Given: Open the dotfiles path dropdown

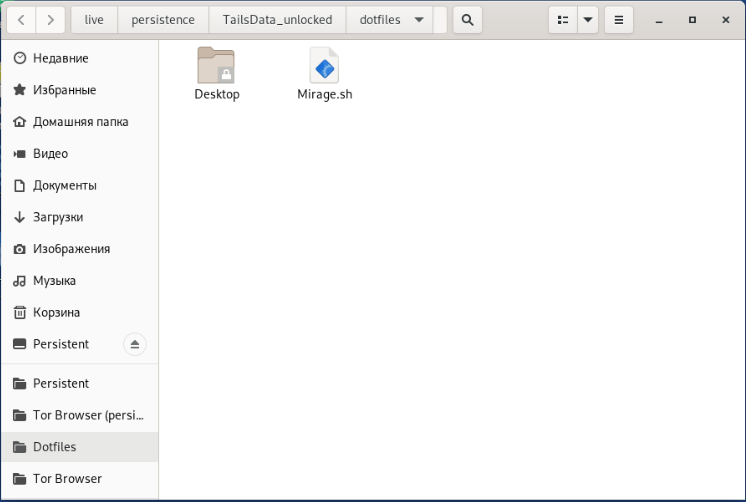Looking at the screenshot, I should (417, 20).
